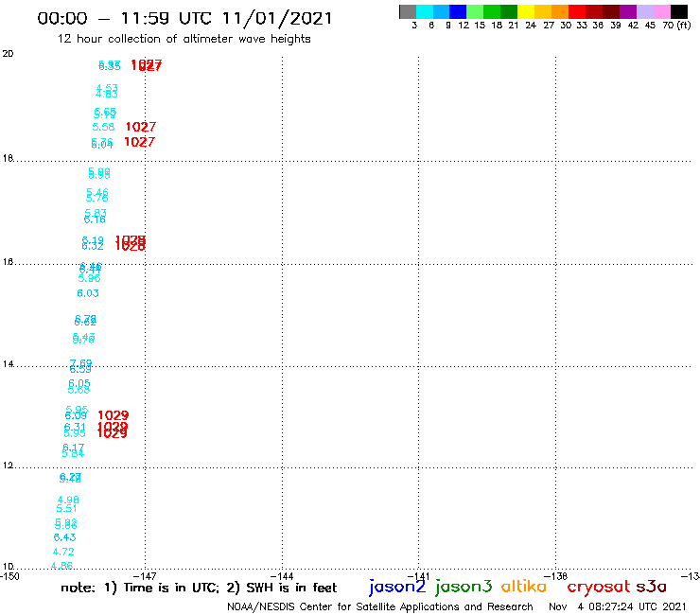This screenshot has height=615, width=700.
Task: Click the wave height value '4.72'
Action: [63, 552]
